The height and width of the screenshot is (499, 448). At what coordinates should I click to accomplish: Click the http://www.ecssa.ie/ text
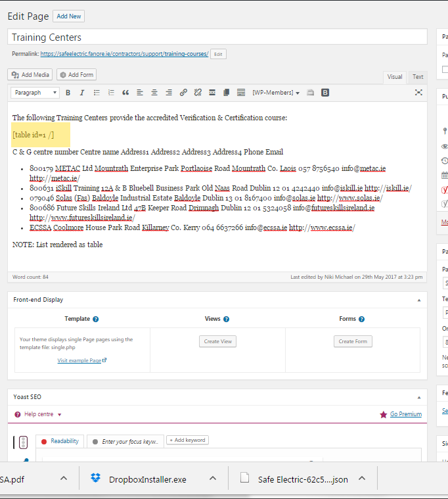click(322, 227)
